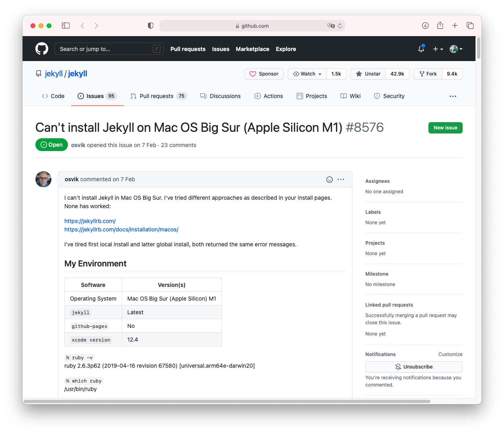Add a reaction to osvik's comment
This screenshot has width=504, height=434.
point(330,180)
